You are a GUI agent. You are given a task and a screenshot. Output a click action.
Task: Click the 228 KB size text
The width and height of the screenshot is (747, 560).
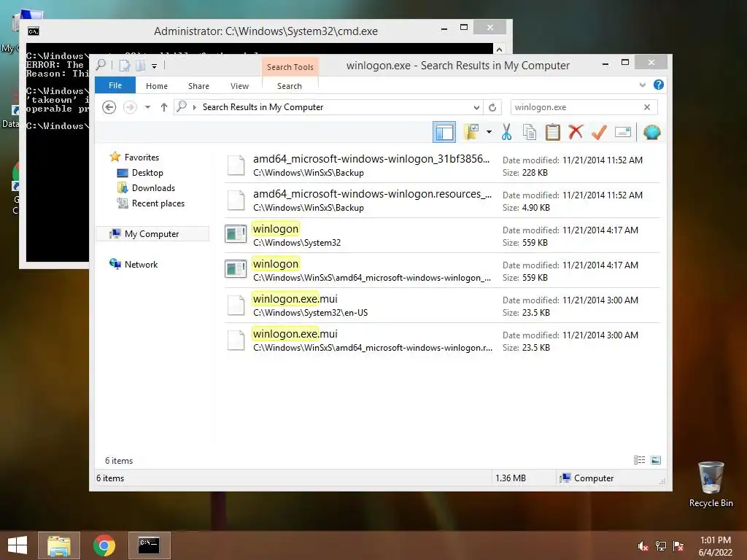pyautogui.click(x=535, y=173)
